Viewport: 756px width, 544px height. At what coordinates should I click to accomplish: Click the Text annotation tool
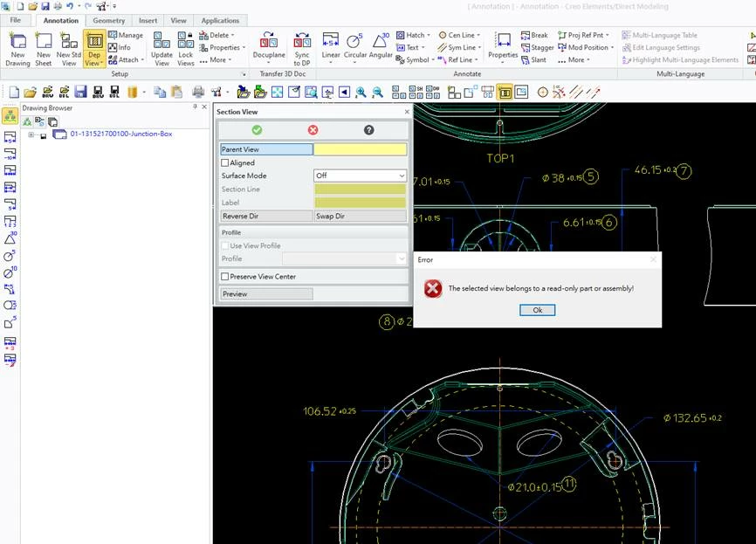(410, 47)
